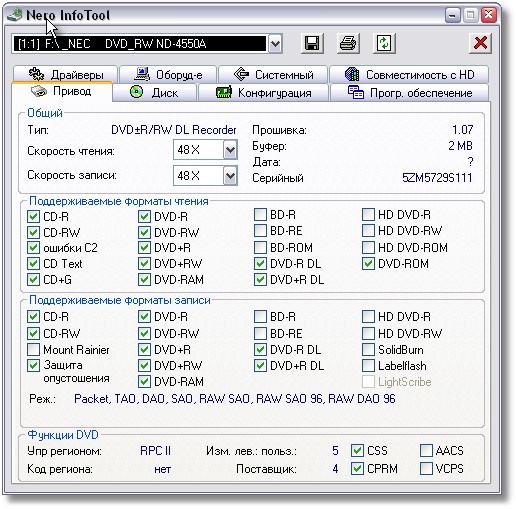Click the save floppy disk icon
Viewport: 516px width, 509px height.
[x=312, y=43]
